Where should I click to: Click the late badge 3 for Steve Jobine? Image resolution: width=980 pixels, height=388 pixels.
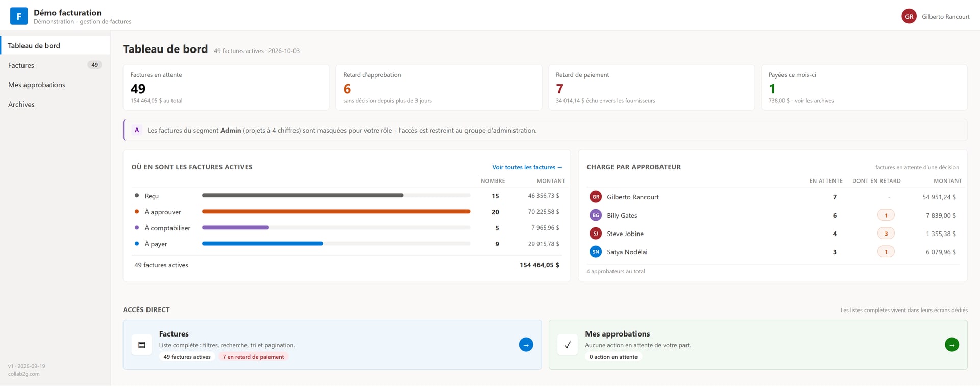click(886, 234)
